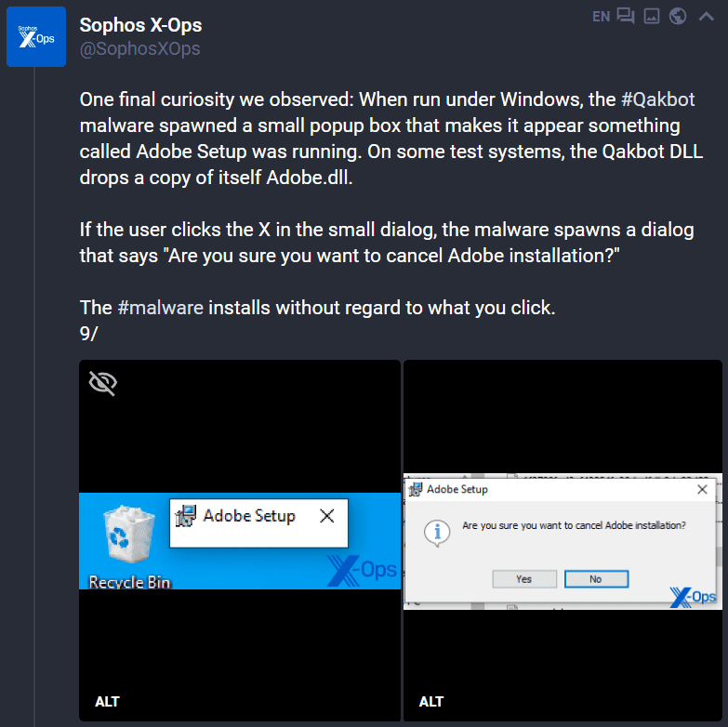Open Sophos X-Ops display name
This screenshot has width=728, height=727.
tap(140, 25)
